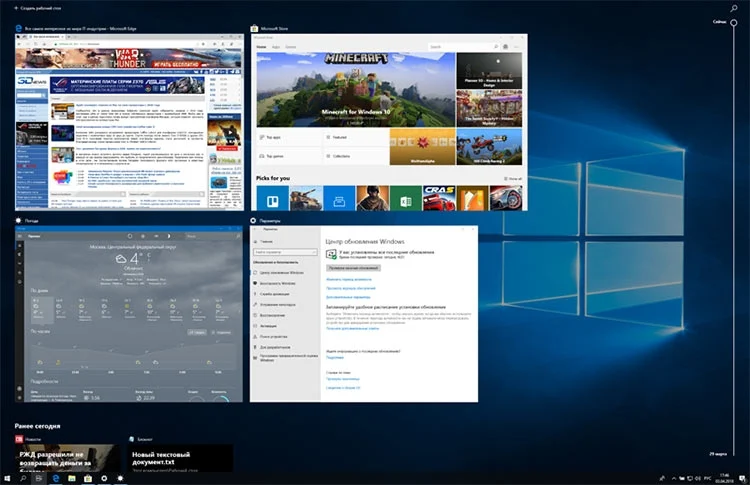This screenshot has width=750, height=485.
Task: Create a new virtual desktop
Action: [38, 8]
